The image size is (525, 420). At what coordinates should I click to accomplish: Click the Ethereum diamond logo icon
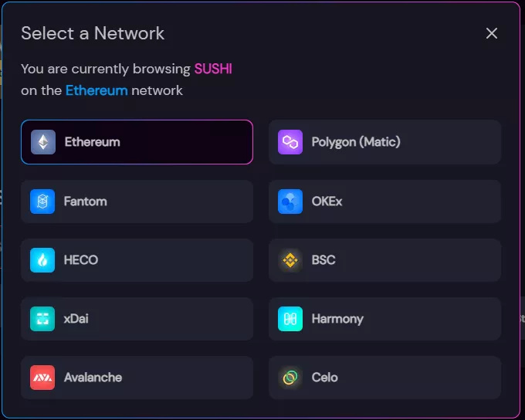(43, 142)
